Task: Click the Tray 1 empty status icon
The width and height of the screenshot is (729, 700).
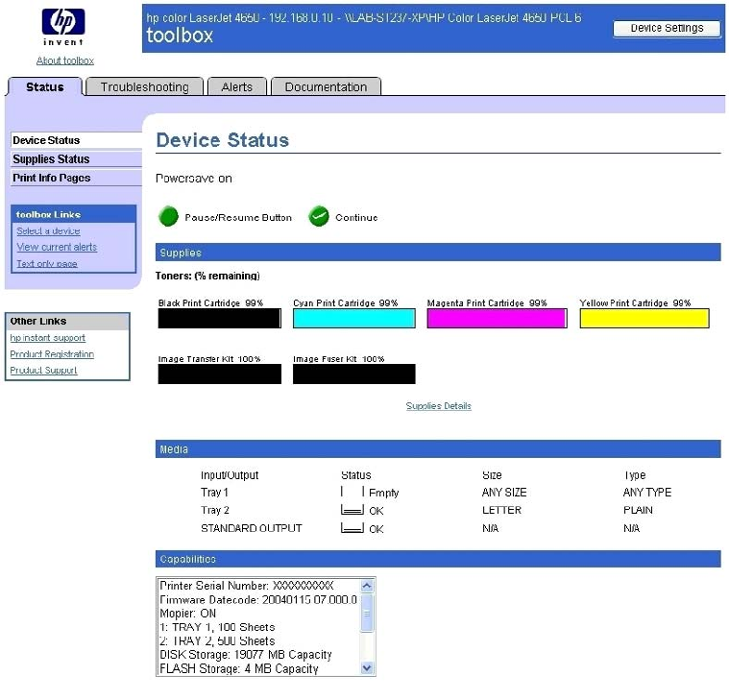Action: tap(352, 492)
